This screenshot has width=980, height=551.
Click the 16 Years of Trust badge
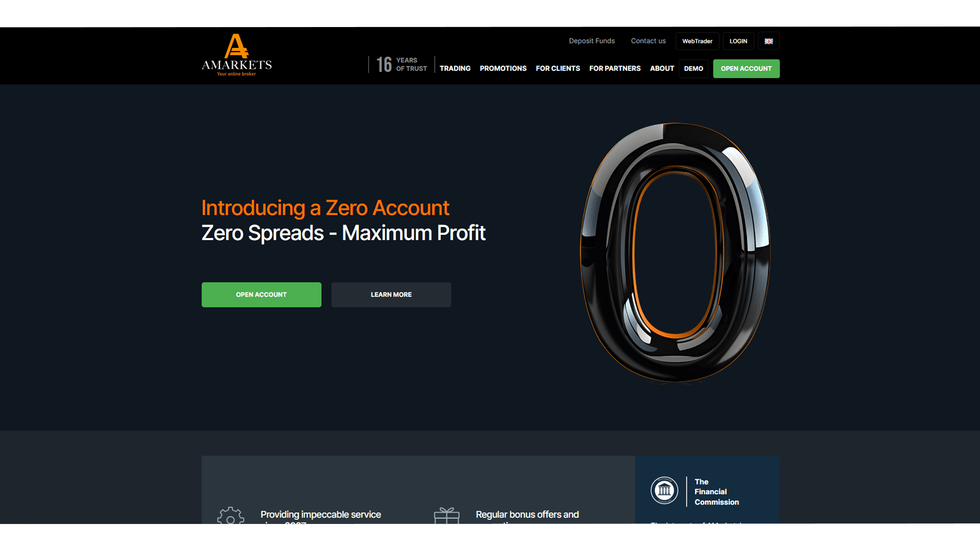402,65
